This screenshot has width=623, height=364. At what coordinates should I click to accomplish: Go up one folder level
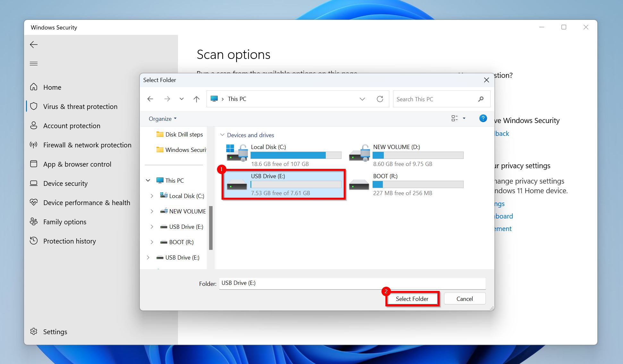[197, 99]
